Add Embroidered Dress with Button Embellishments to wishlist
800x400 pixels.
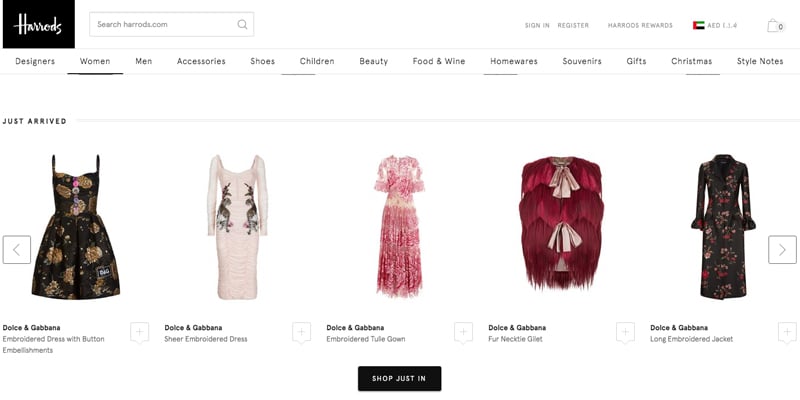(x=139, y=332)
